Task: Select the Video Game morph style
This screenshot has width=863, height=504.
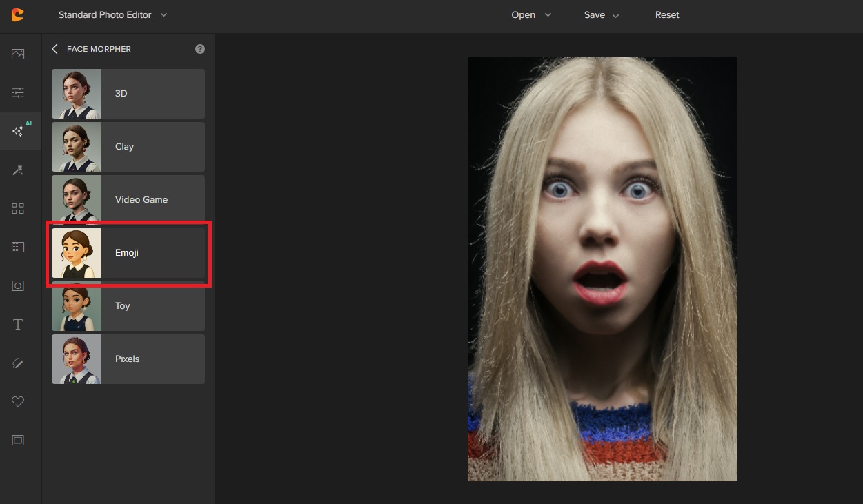Action: tap(128, 200)
